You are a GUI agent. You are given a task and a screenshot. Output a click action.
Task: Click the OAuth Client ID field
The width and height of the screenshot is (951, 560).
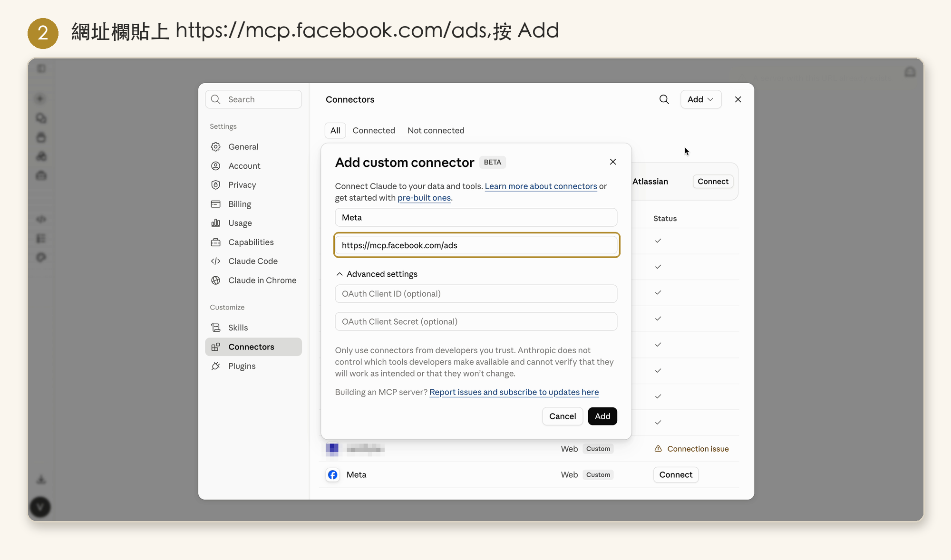point(476,294)
